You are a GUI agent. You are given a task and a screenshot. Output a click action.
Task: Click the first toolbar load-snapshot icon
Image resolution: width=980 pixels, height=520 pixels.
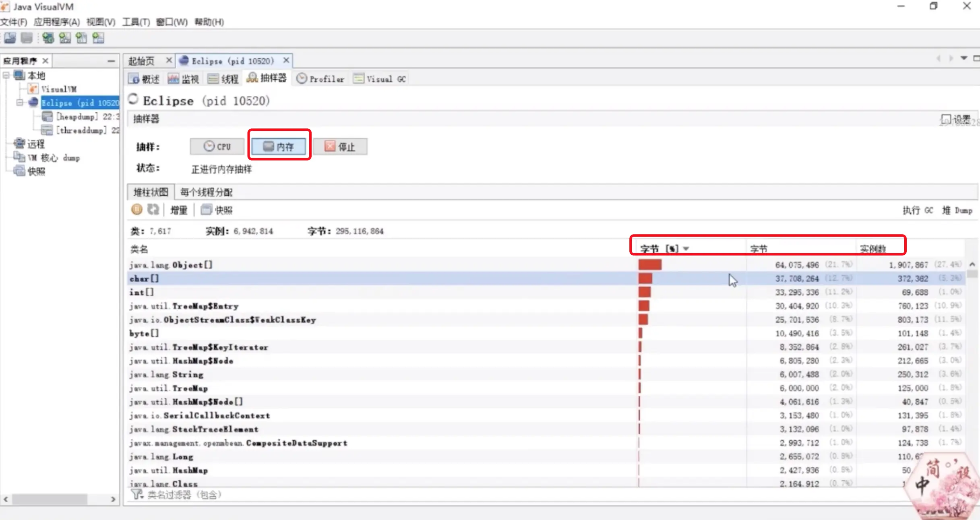coord(10,38)
